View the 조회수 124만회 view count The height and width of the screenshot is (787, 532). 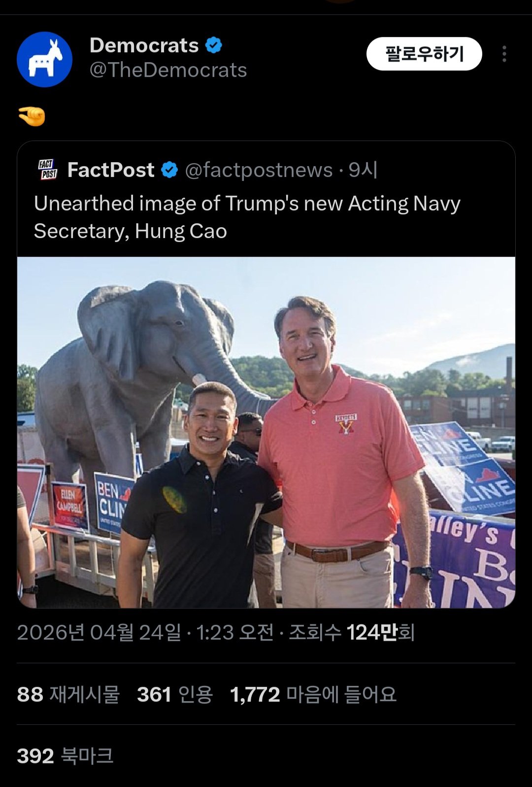coord(351,632)
